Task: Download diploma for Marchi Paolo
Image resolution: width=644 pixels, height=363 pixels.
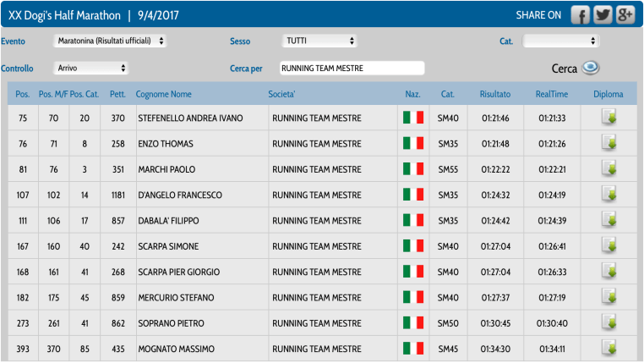Action: [x=609, y=169]
